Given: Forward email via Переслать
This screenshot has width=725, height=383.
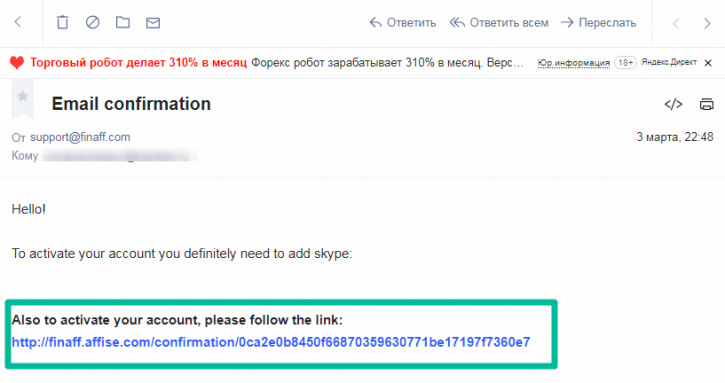Looking at the screenshot, I should pos(598,23).
